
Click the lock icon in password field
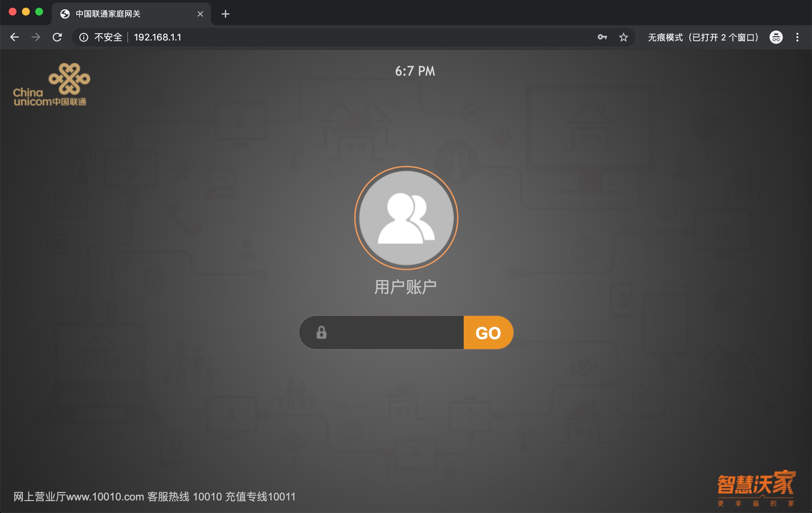click(321, 332)
